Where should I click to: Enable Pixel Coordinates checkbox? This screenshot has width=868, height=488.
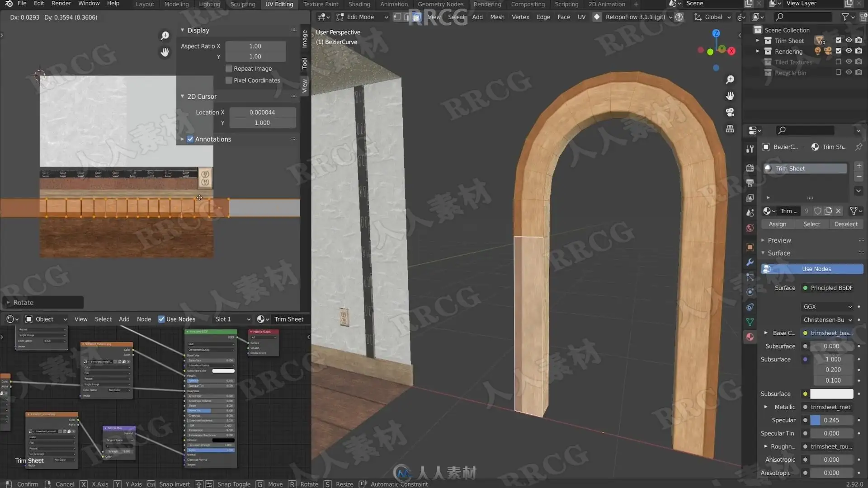coord(229,80)
